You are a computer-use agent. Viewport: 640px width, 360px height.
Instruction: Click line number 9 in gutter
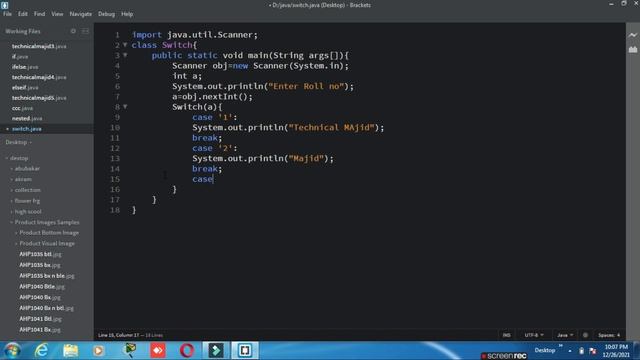117,117
